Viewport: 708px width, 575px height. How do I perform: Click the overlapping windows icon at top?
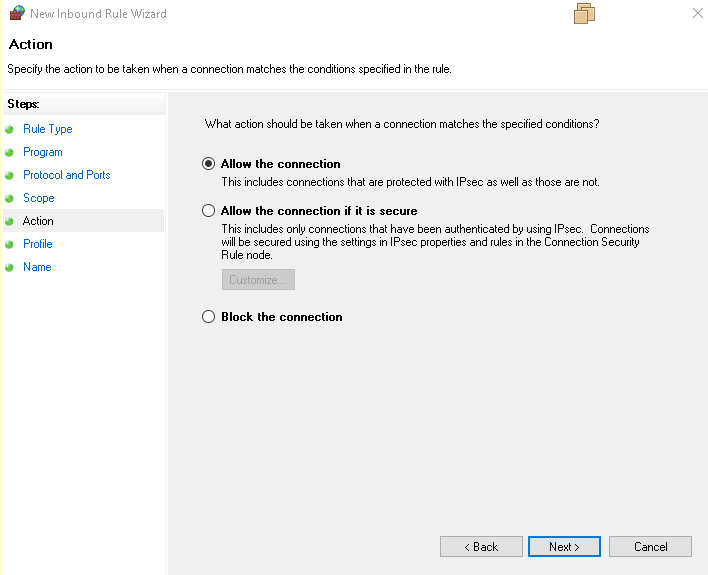(x=585, y=14)
